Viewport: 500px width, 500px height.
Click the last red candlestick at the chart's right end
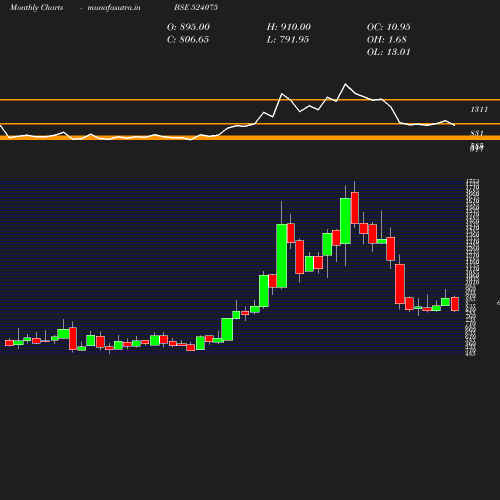[x=455, y=304]
